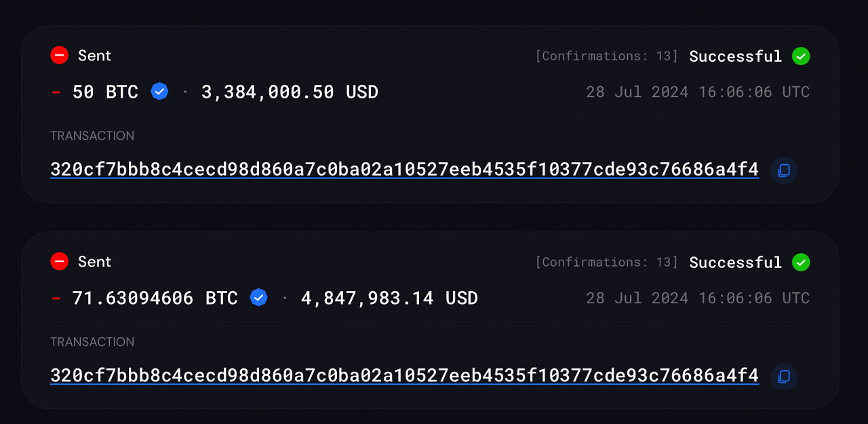The width and height of the screenshot is (868, 424).
Task: Click the red Sent indicator on the first transaction
Action: point(60,55)
